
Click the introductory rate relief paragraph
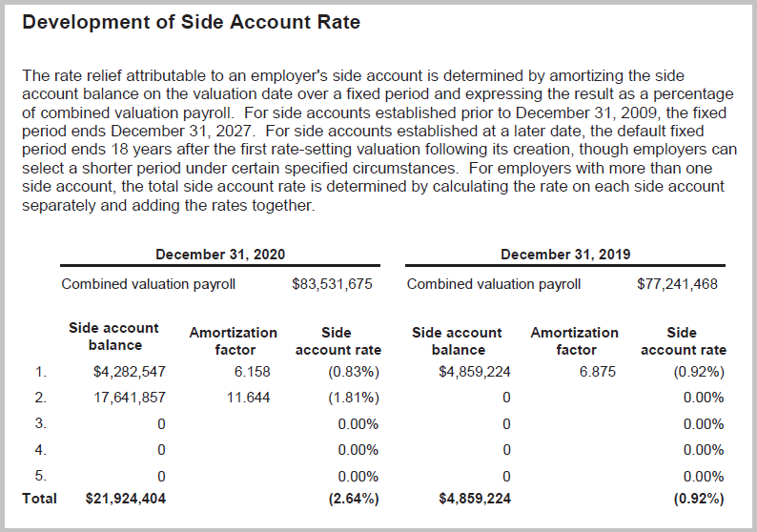pyautogui.click(x=377, y=140)
